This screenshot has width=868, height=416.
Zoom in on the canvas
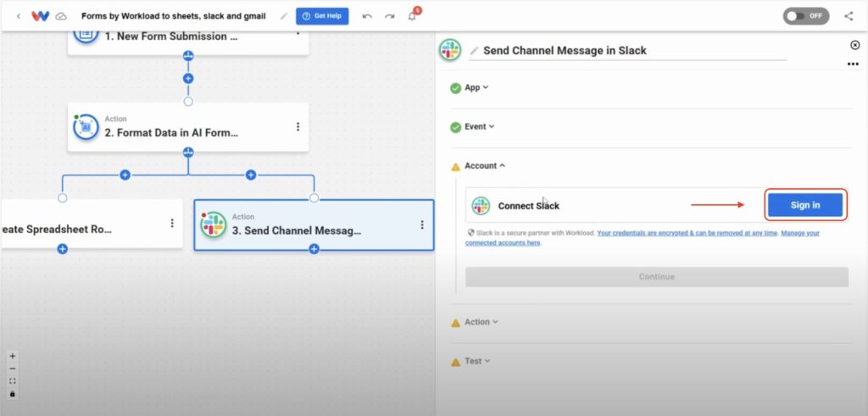click(x=13, y=356)
